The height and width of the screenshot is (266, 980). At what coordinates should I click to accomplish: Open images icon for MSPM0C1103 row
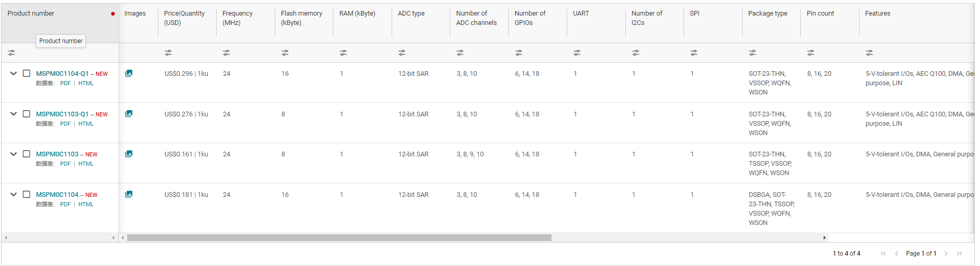tap(129, 154)
